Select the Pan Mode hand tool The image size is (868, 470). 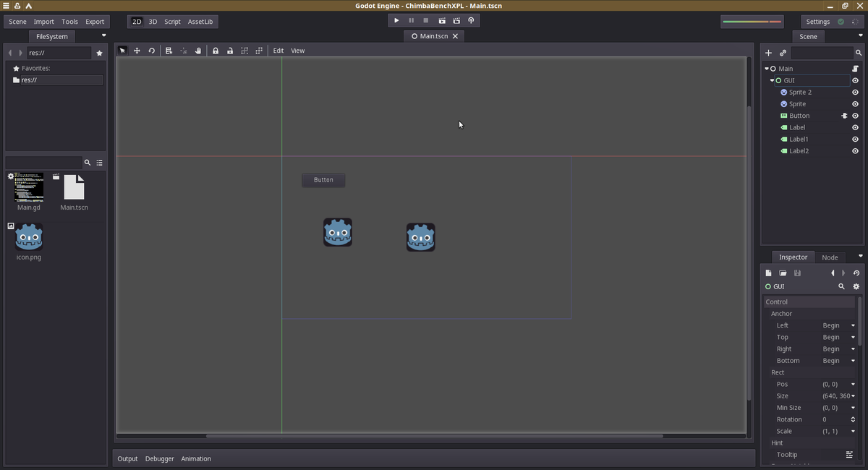pos(197,51)
